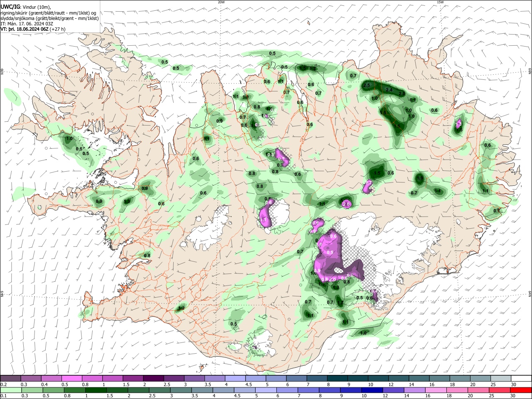
Task: Select the bottom-row deep blue swatch labeled 10
Action: (x=372, y=390)
